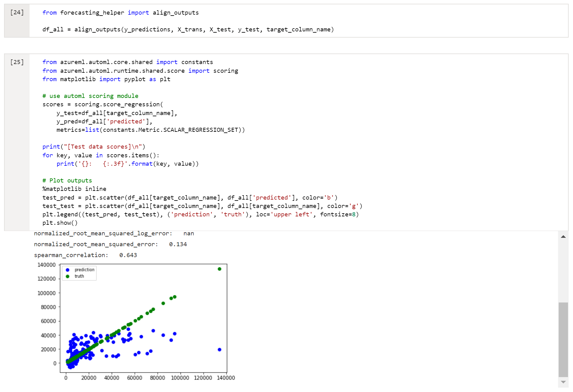The height and width of the screenshot is (392, 573).
Task: Click the scrollbar up arrow
Action: [x=563, y=237]
